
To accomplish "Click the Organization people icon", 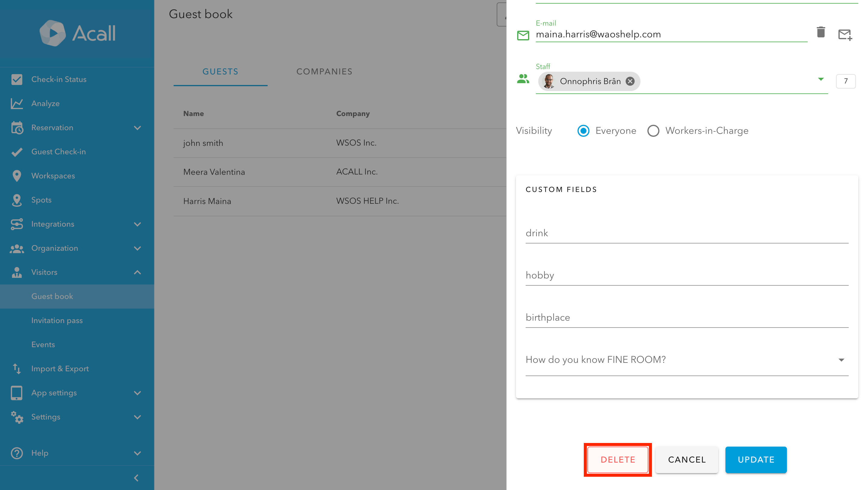I will 17,248.
